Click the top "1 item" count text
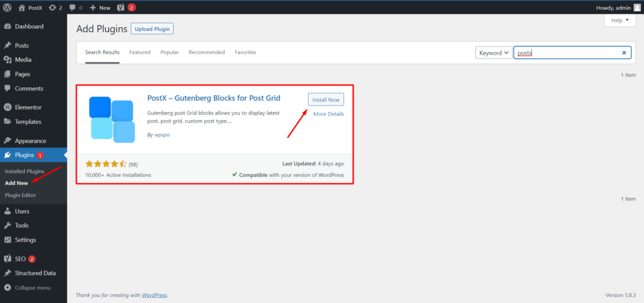Image resolution: width=644 pixels, height=303 pixels. [x=628, y=75]
